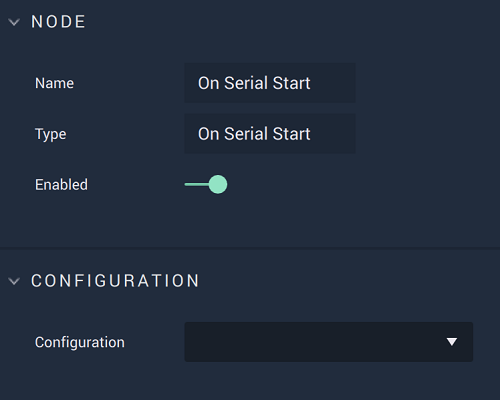This screenshot has height=400, width=500.
Task: Click the NODE section header title
Action: tap(58, 22)
